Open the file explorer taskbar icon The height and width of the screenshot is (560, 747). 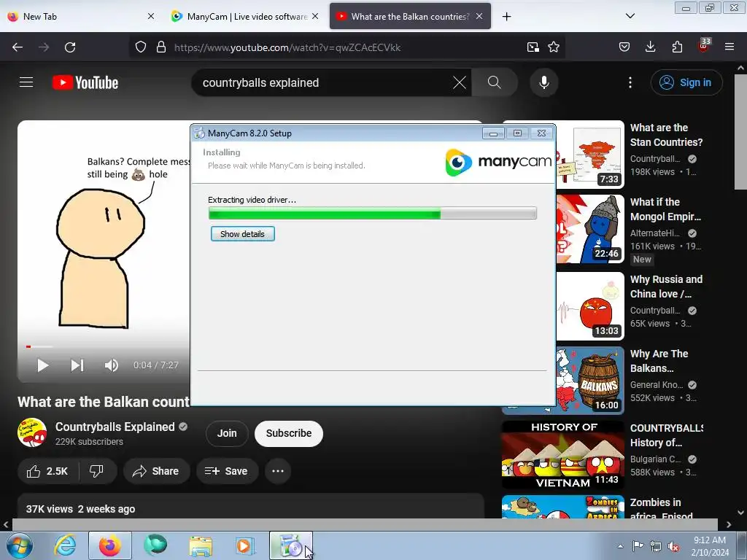click(x=201, y=545)
